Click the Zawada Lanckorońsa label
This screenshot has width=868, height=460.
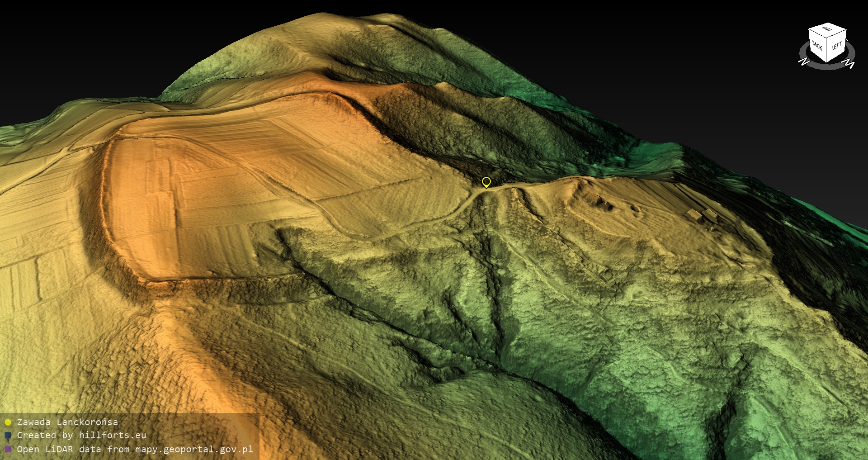click(67, 422)
